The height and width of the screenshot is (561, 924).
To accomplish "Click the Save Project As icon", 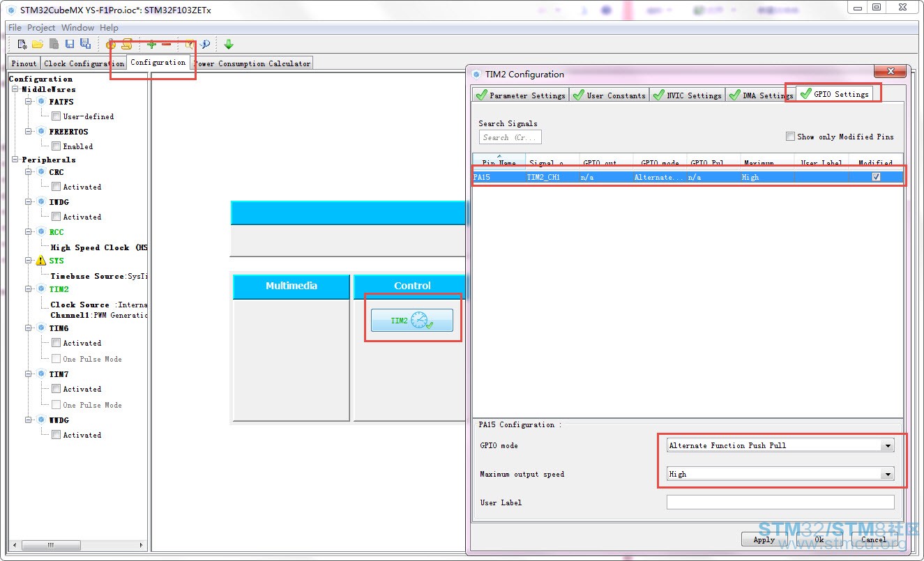I will click(x=85, y=44).
